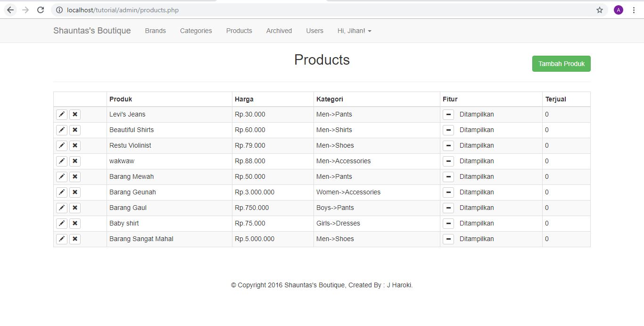Go to Brands in the navbar
Screen dimensions: 644x326
[155, 31]
